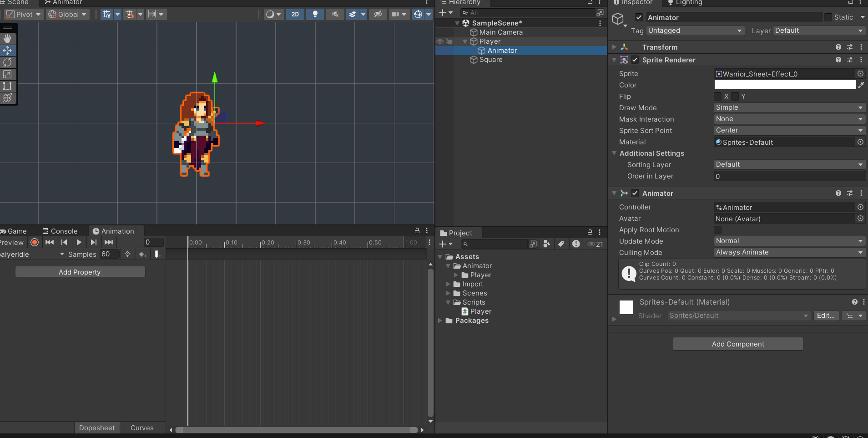
Task: Enable Apply Root Motion
Action: (718, 230)
